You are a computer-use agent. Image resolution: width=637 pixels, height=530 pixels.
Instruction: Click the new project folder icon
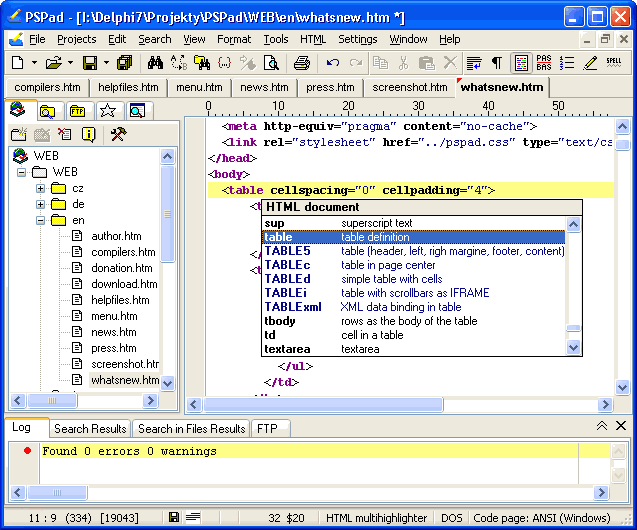[19, 134]
